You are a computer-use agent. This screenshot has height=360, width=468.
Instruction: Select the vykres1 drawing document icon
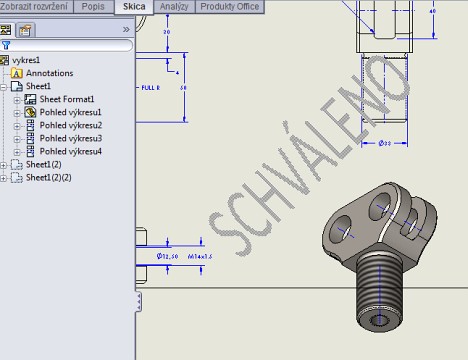4,60
